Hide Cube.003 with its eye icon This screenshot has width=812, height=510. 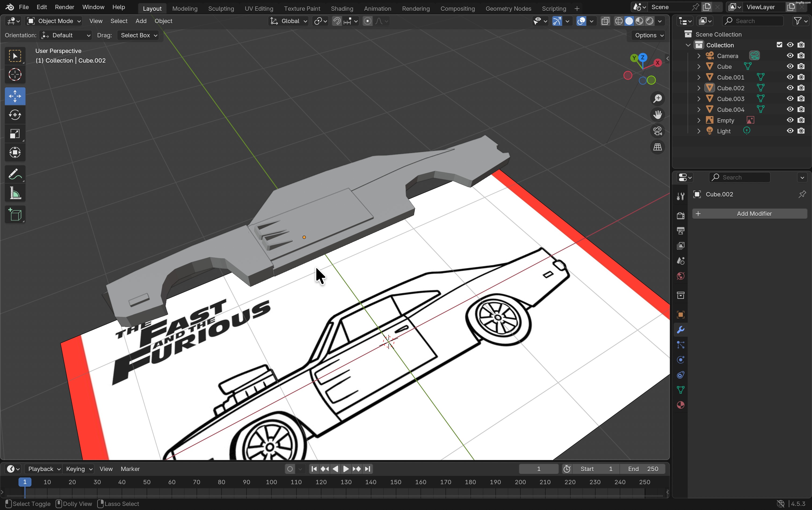[790, 99]
